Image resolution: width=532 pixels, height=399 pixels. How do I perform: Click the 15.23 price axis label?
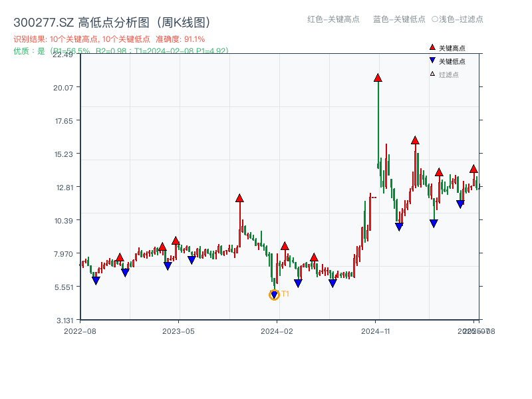63,154
